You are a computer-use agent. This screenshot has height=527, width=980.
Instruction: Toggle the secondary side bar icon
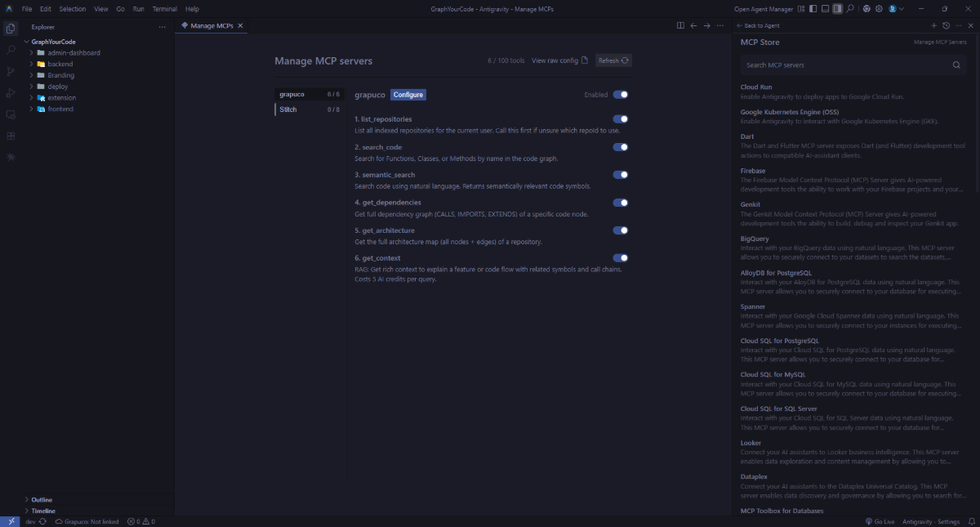tap(837, 9)
